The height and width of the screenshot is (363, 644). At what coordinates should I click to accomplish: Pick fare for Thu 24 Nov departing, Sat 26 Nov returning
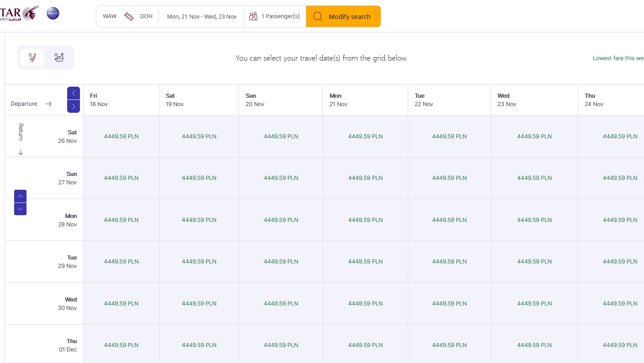[x=611, y=136]
